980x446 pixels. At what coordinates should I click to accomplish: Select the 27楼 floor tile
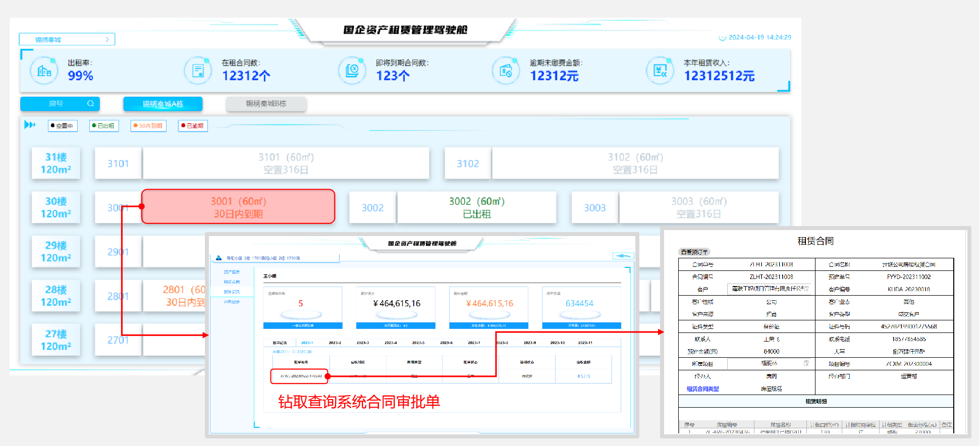tap(56, 340)
